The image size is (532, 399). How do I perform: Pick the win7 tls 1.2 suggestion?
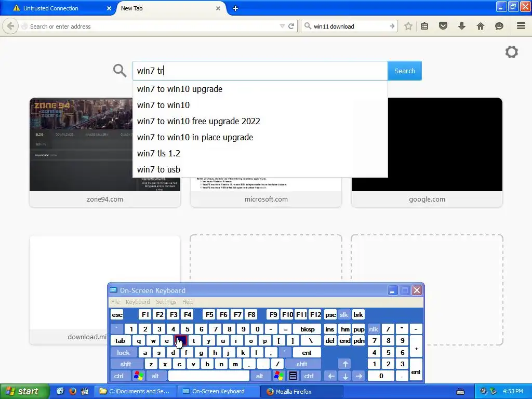click(x=260, y=153)
